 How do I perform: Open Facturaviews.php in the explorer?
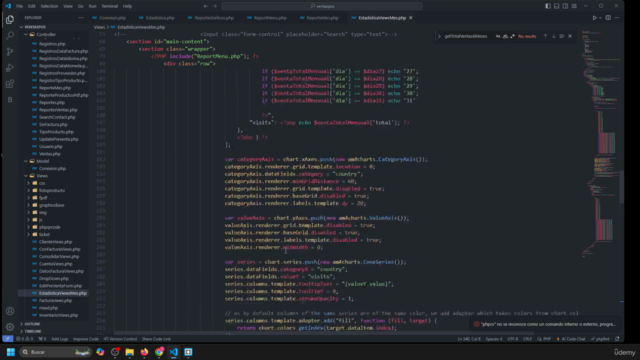tap(55, 301)
